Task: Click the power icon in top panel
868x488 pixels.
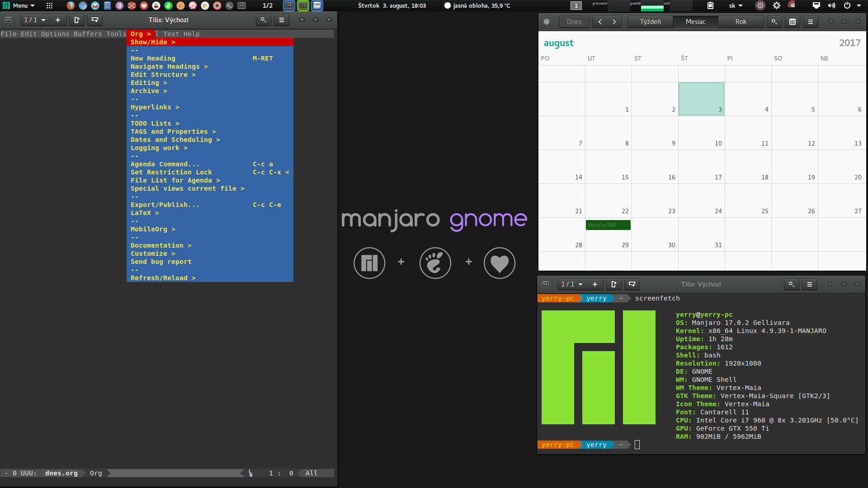Action: pos(847,6)
